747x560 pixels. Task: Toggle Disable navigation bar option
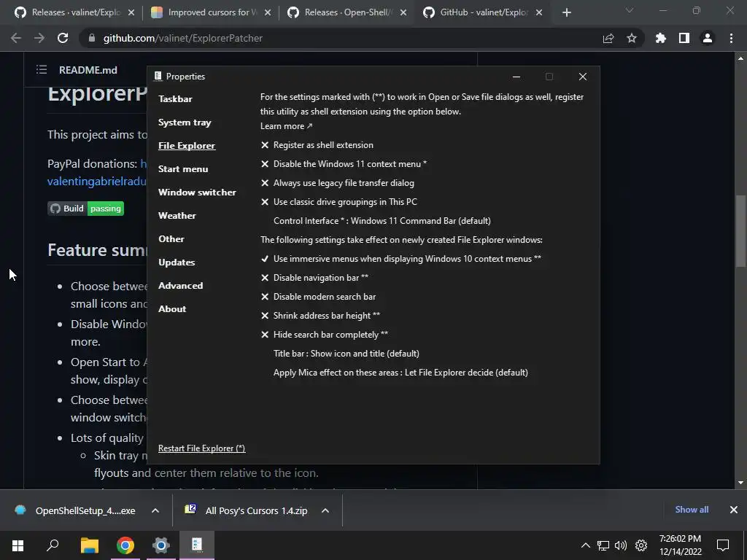coord(314,278)
